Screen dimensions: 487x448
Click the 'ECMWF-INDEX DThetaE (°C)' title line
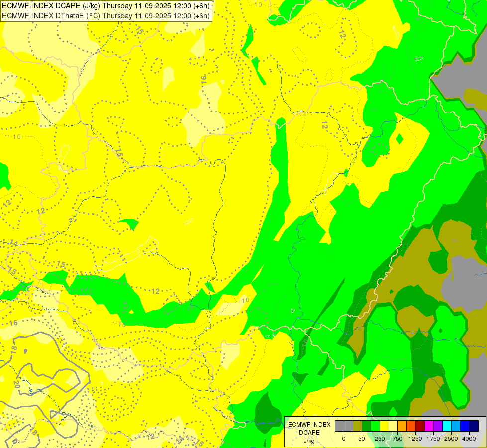(x=106, y=16)
